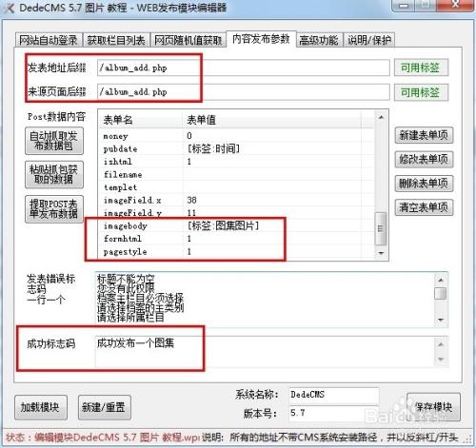Click error codes scrollbar up arrow
The image size is (476, 448).
(441, 280)
